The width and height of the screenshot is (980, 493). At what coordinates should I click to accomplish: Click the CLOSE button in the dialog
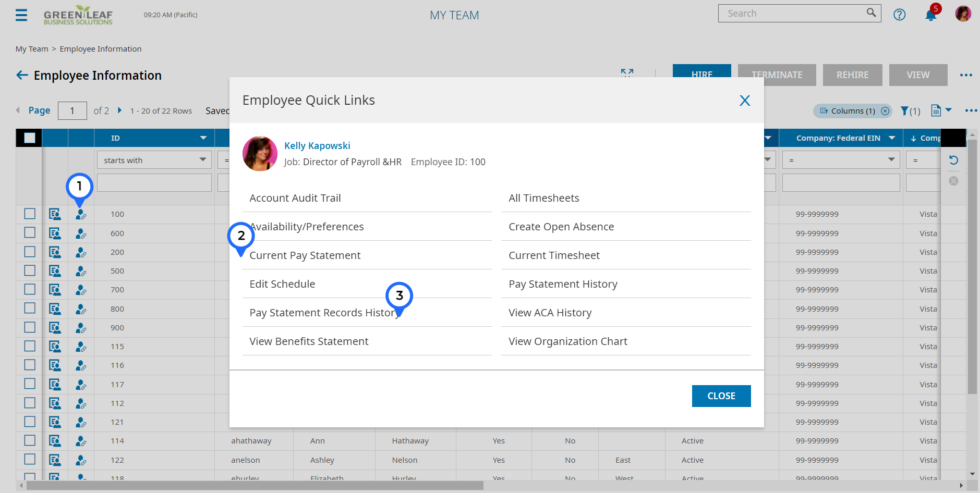[x=721, y=396]
